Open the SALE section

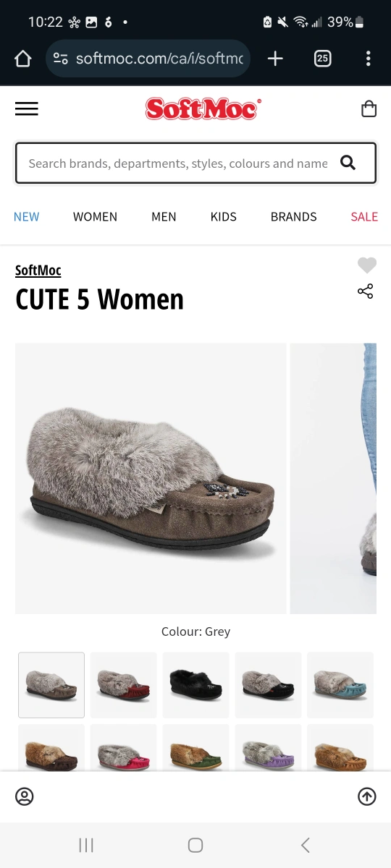tap(364, 216)
